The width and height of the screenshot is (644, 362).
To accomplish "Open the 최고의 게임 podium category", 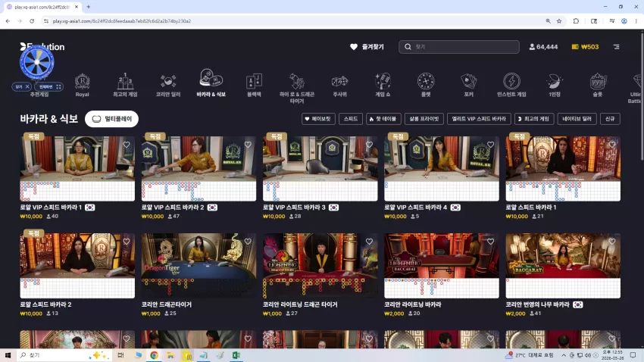I will click(125, 85).
